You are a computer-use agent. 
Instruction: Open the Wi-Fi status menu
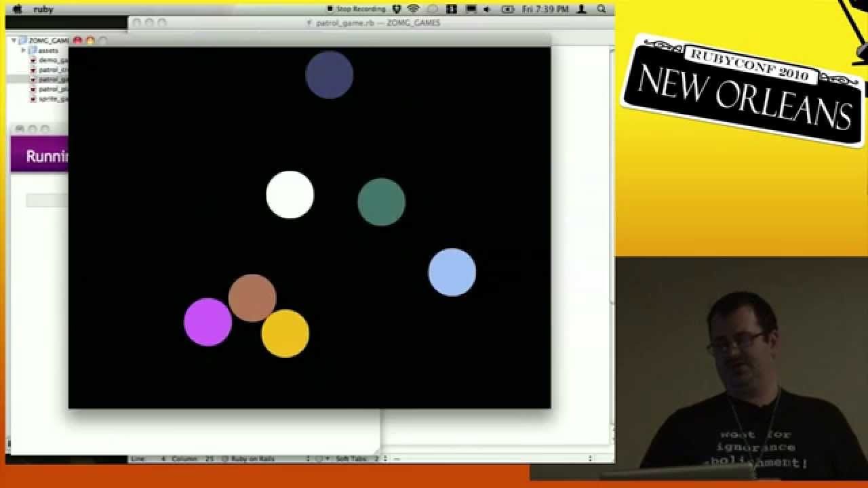pos(414,9)
